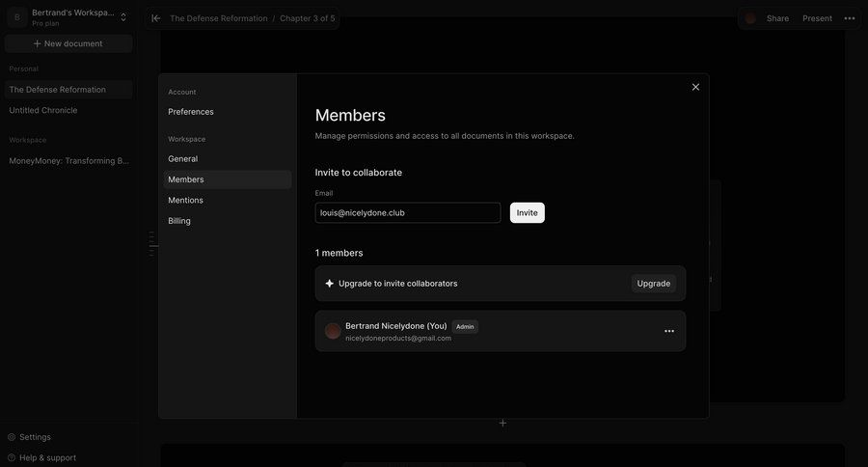
Task: Click the user avatar next to Share
Action: (x=750, y=18)
